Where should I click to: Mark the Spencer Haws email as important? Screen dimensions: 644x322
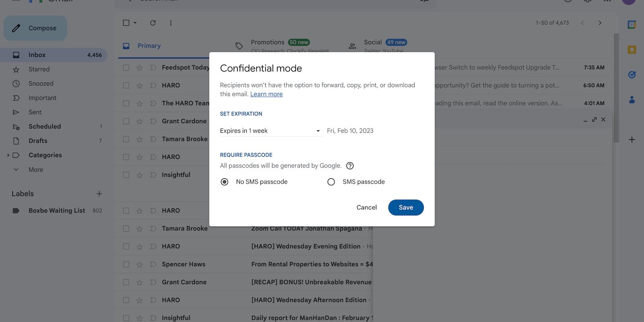pyautogui.click(x=153, y=264)
